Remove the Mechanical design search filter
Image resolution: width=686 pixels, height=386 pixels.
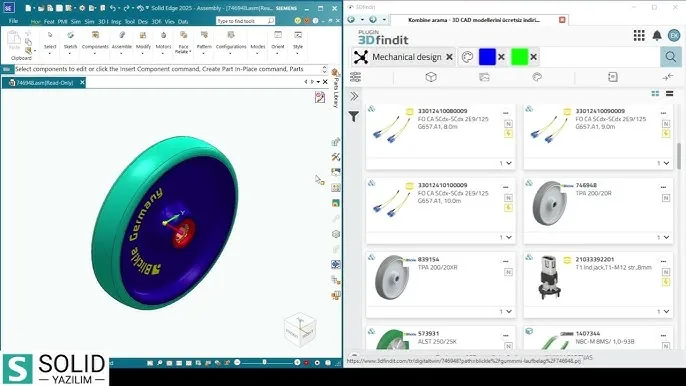pyautogui.click(x=449, y=57)
